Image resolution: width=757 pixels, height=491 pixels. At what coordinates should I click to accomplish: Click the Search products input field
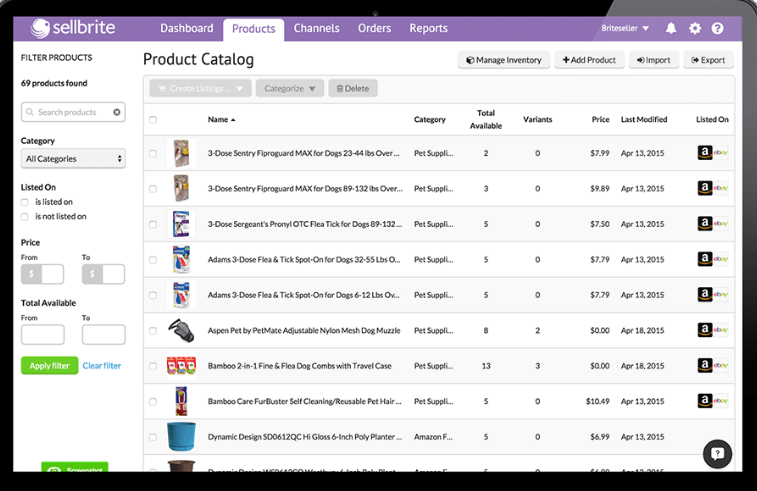coord(70,113)
